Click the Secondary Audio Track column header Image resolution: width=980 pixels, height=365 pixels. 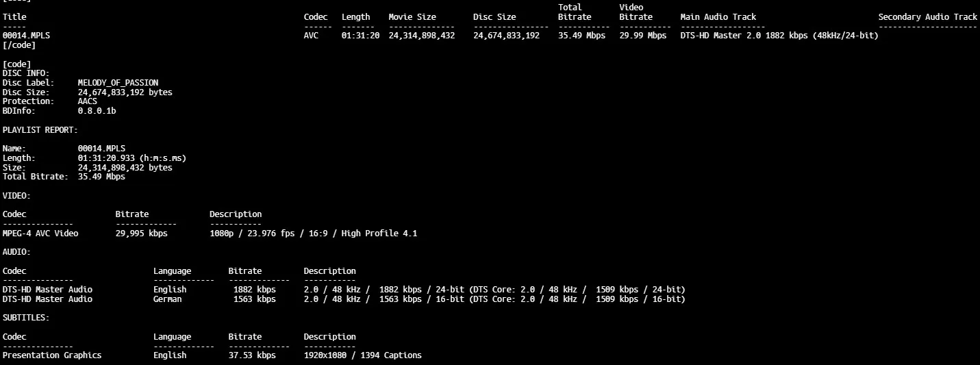(x=928, y=17)
